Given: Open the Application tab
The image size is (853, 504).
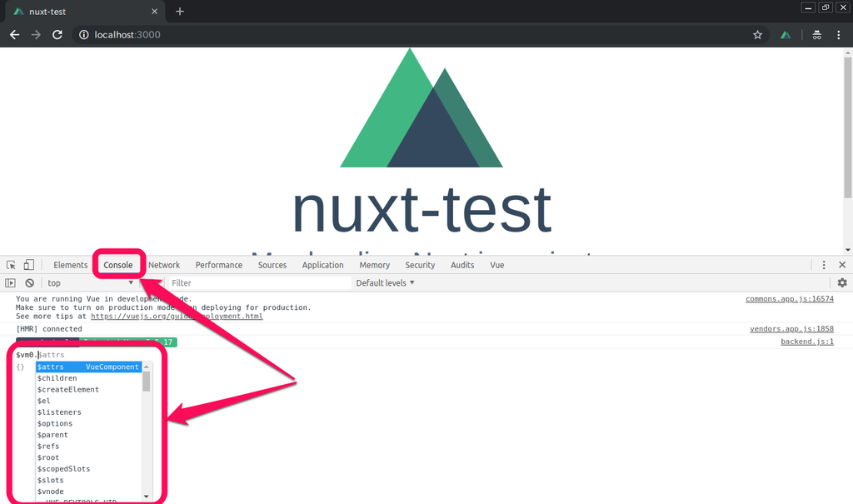Looking at the screenshot, I should coord(322,265).
